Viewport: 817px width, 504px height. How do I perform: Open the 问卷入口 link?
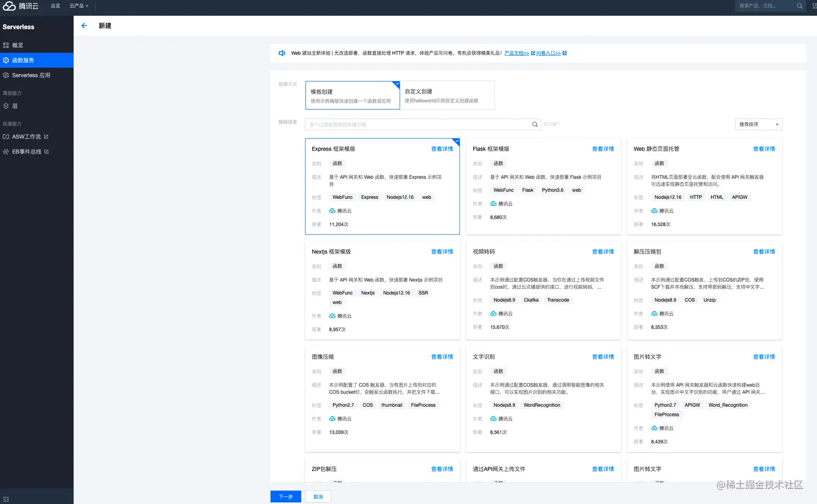(548, 53)
